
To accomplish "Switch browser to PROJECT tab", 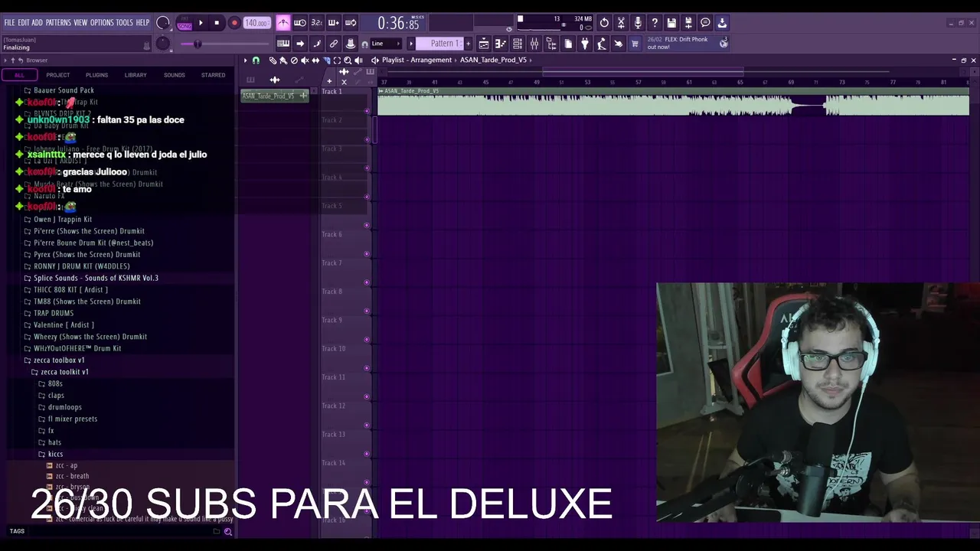I will point(57,75).
